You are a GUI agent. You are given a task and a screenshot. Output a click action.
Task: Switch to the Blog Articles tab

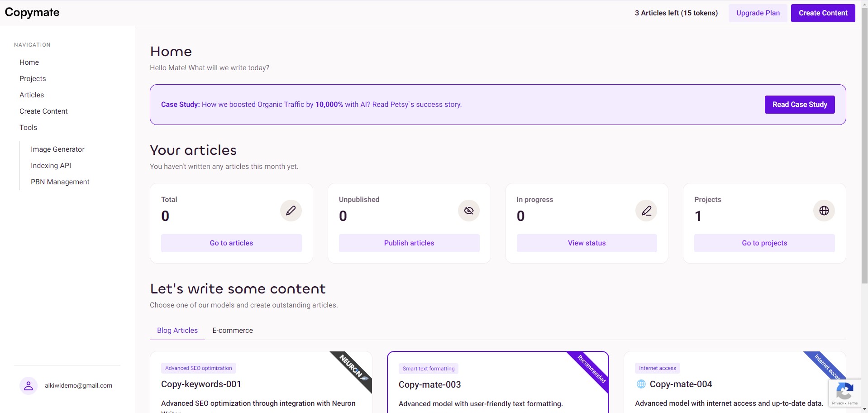pyautogui.click(x=177, y=331)
